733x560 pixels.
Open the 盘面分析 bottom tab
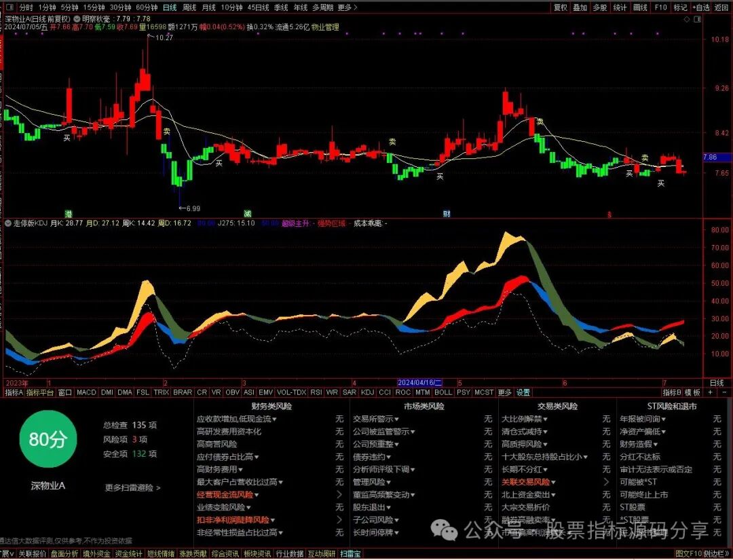tap(64, 555)
